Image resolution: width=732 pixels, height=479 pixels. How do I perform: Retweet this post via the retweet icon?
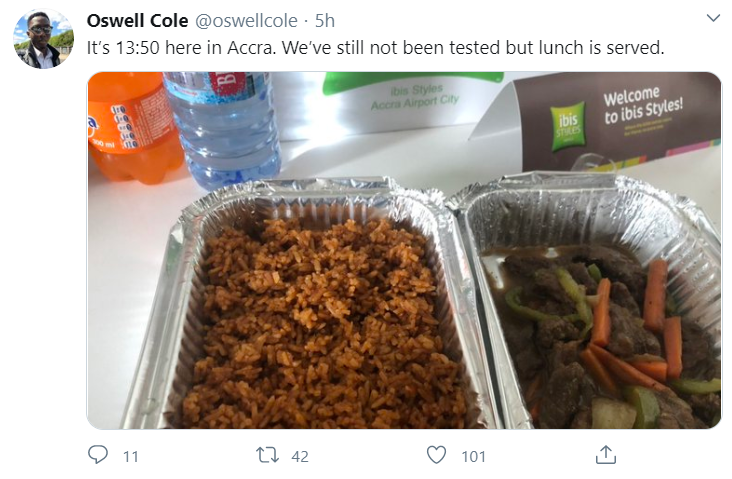click(x=267, y=455)
